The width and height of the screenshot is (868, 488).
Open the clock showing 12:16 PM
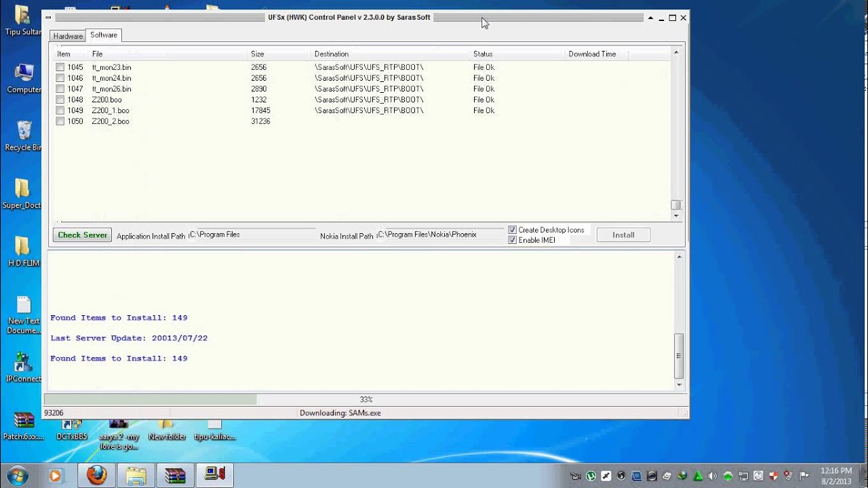tap(836, 475)
